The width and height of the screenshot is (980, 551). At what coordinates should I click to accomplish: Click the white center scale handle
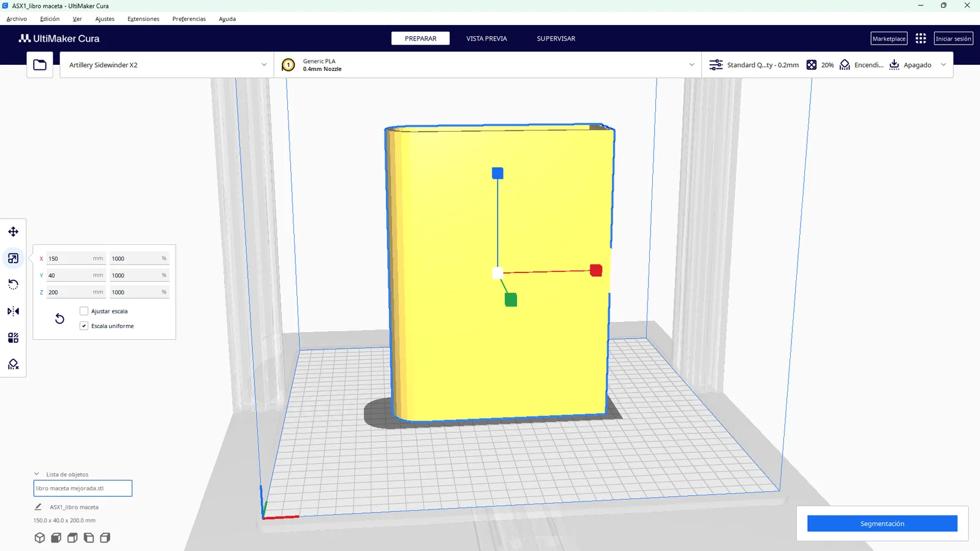click(497, 273)
